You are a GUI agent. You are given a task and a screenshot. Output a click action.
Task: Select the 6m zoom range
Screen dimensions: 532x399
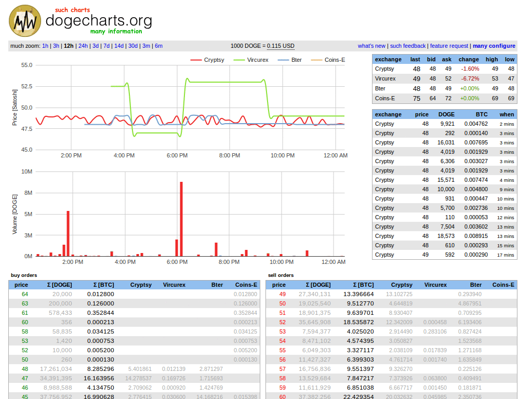[159, 46]
